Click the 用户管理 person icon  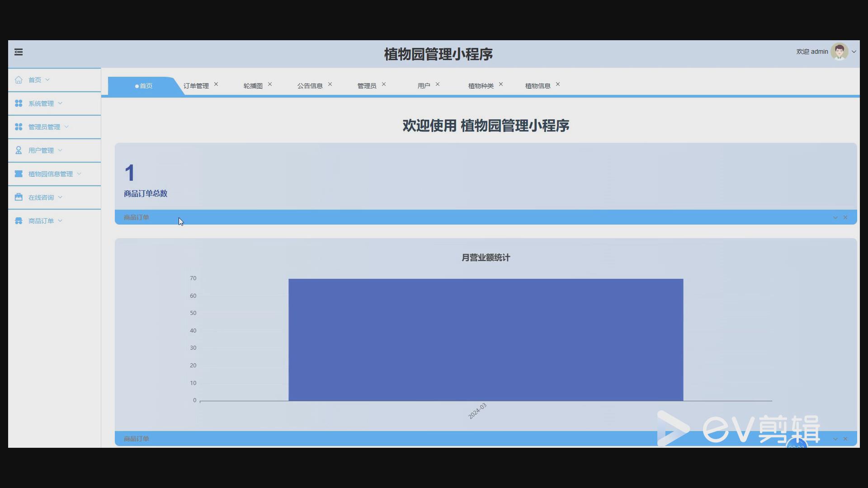[x=19, y=150]
